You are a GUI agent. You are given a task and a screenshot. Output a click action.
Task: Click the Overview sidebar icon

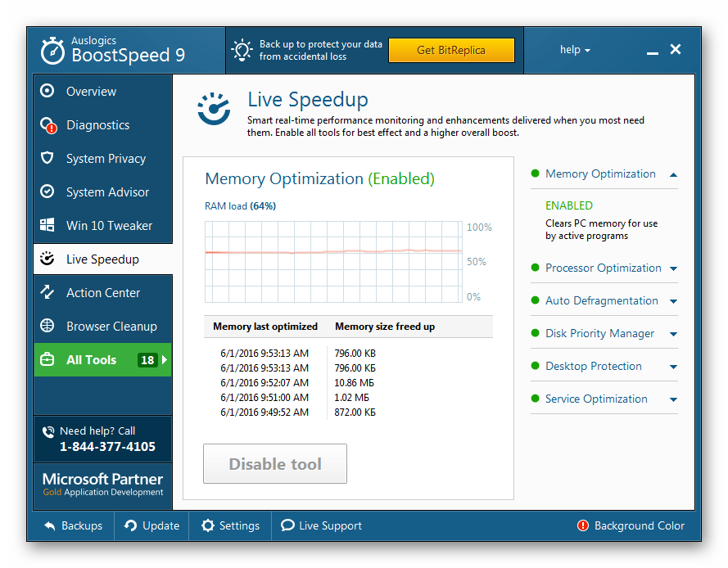47,91
